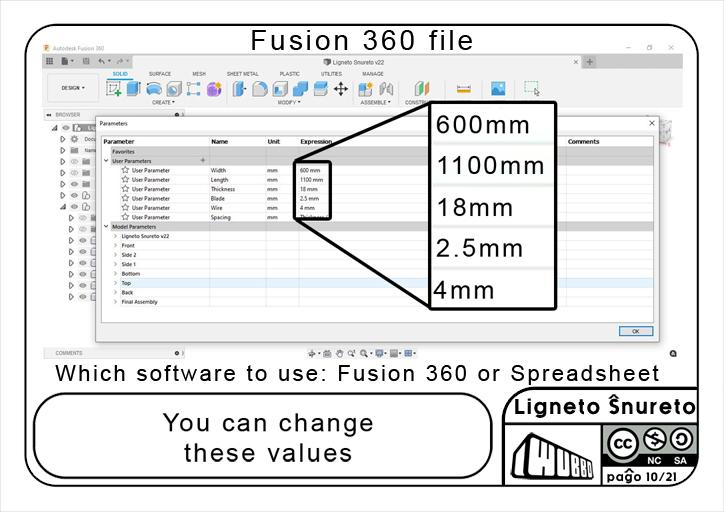The width and height of the screenshot is (724, 512).
Task: Open the Viewports layout icon
Action: (x=408, y=354)
